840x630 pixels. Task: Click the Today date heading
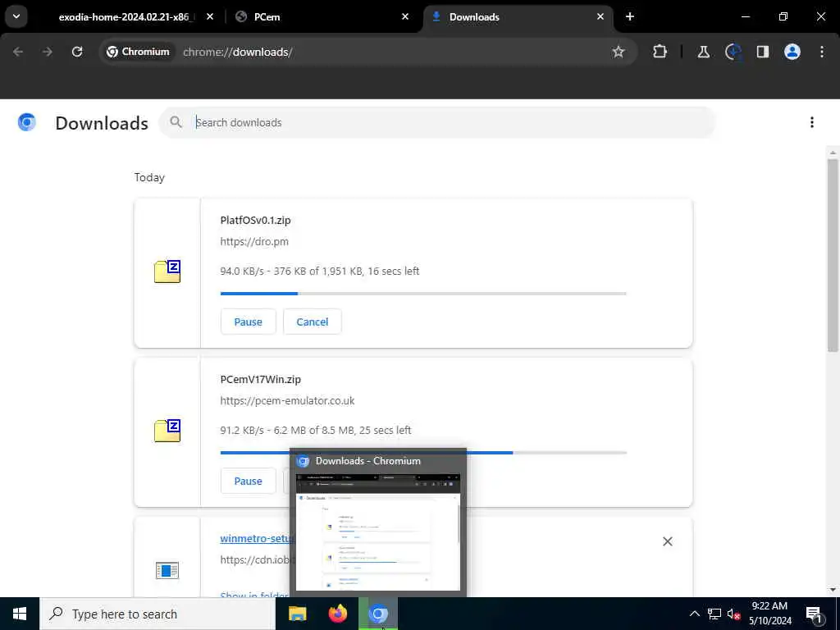tap(149, 177)
